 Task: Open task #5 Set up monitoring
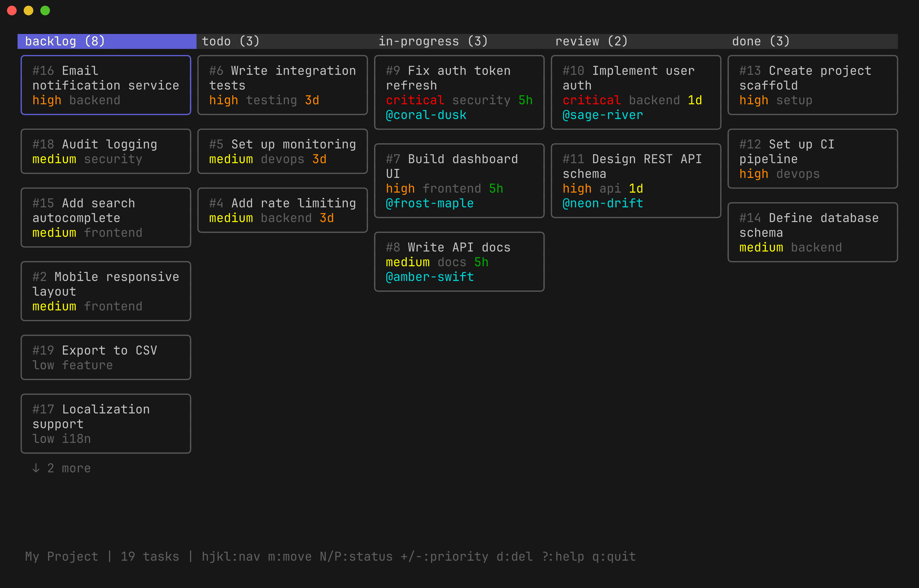pos(282,151)
